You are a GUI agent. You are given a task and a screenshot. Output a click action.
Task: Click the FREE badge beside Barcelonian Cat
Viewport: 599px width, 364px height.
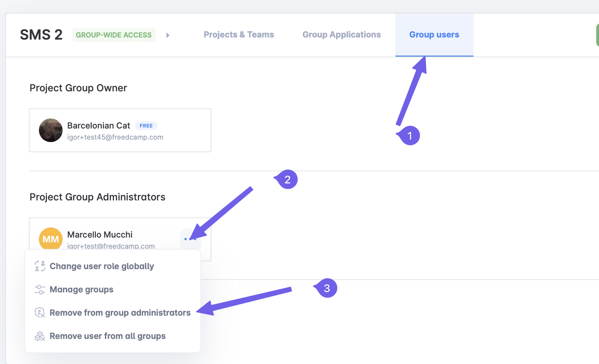click(x=146, y=126)
